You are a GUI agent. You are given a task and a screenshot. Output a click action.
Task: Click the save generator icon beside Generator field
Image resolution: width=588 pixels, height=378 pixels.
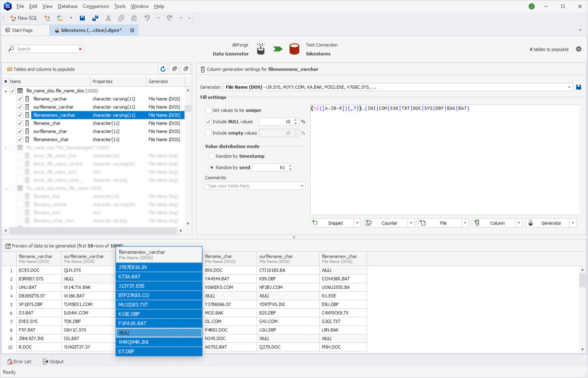[x=579, y=87]
